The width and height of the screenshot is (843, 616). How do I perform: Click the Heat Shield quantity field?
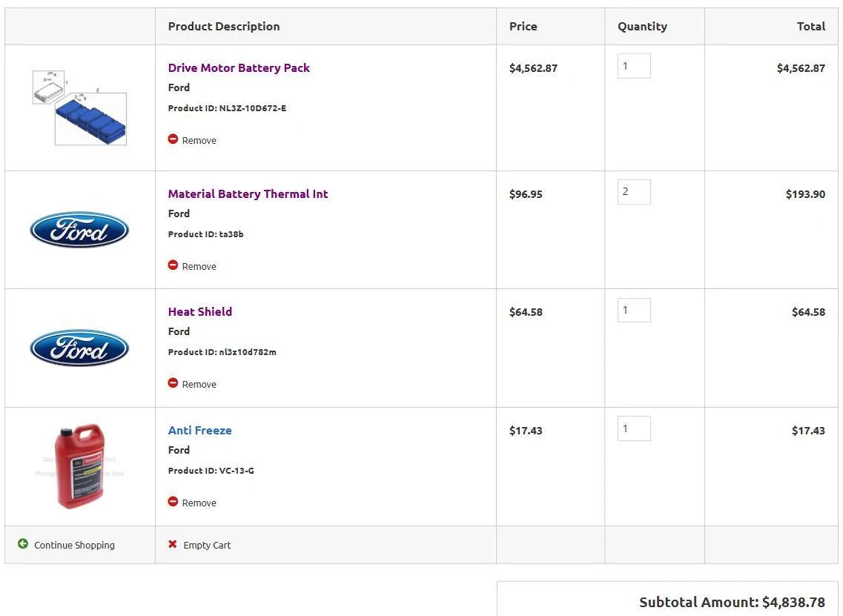tap(634, 310)
